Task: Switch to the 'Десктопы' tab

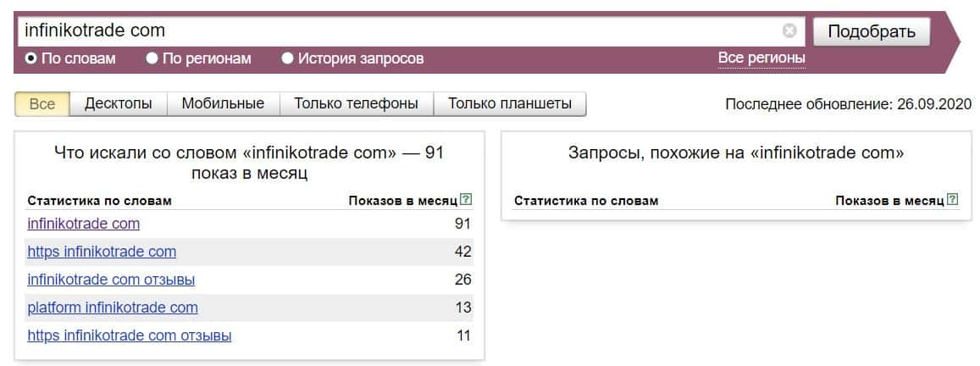Action: (x=119, y=103)
